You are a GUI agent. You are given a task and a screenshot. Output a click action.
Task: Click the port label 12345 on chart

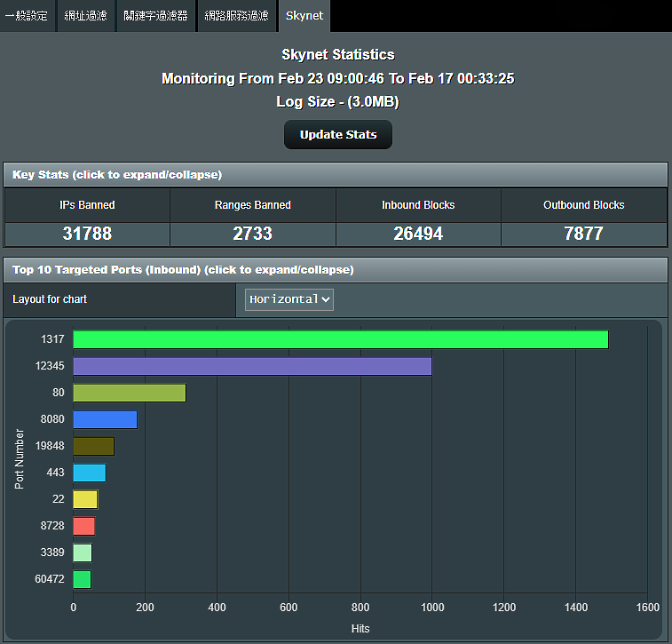coord(50,366)
